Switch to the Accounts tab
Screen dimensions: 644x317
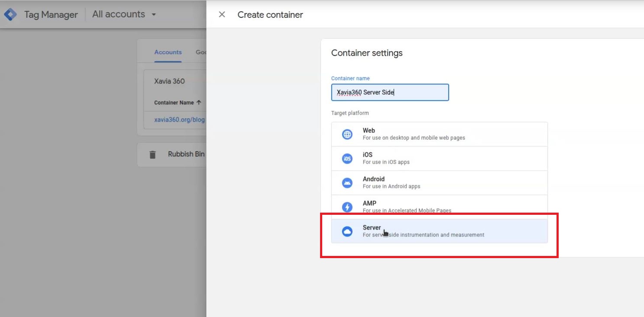(x=168, y=52)
